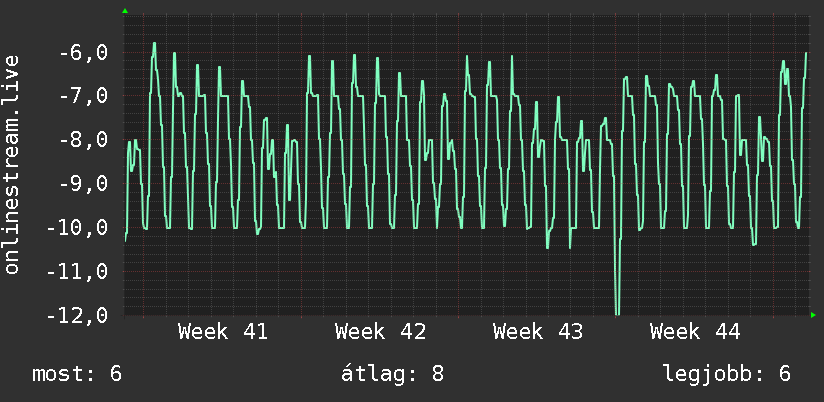Select the -7,0 y-axis value
Viewport: 824px width, 402px height.
point(83,97)
